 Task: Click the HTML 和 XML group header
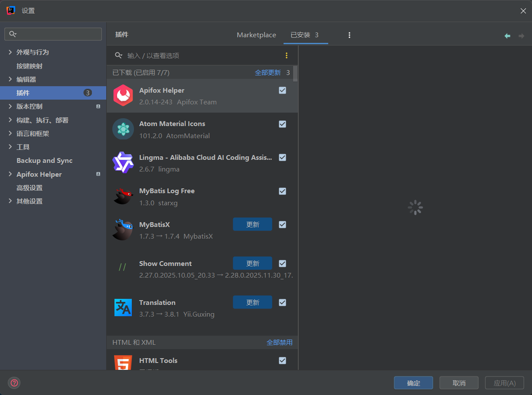tap(134, 342)
